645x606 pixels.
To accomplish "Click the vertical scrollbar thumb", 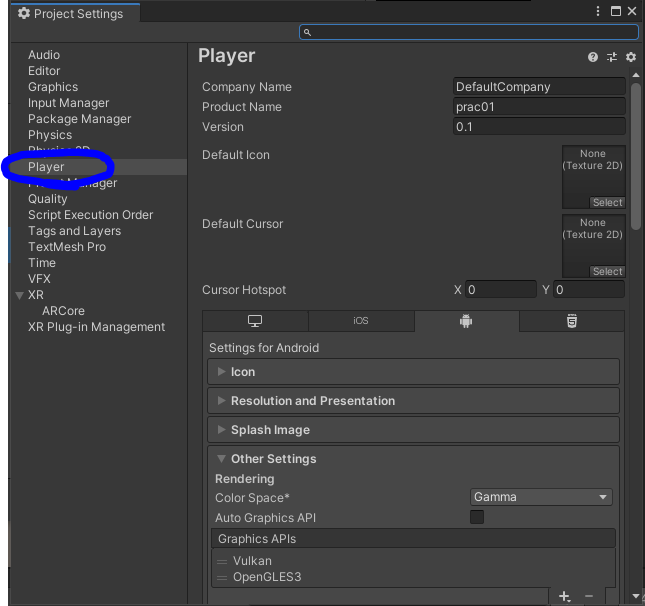I will click(x=636, y=156).
